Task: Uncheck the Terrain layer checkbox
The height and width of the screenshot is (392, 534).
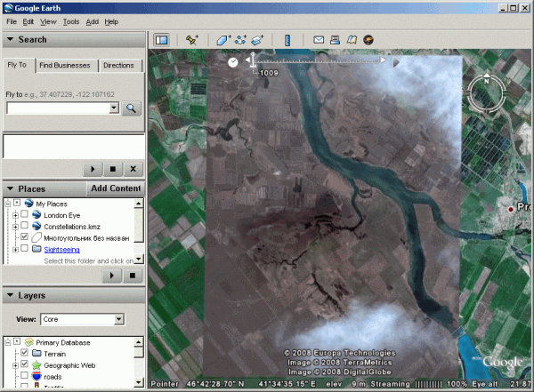Action: 24,353
